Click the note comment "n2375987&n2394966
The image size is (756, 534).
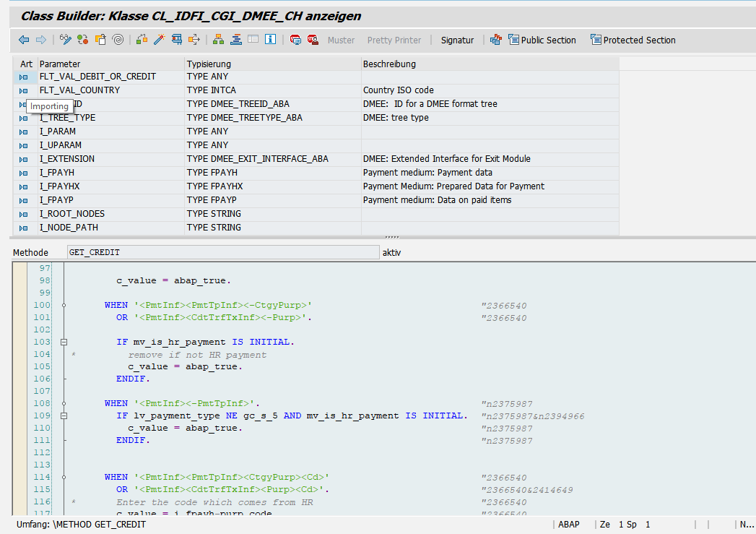533,415
